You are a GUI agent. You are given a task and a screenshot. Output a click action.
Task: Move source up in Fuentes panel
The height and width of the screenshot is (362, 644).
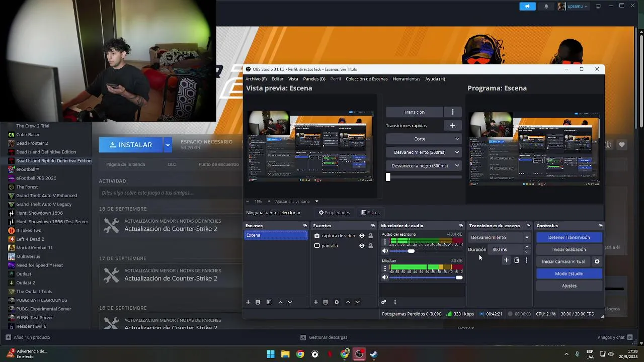click(348, 302)
